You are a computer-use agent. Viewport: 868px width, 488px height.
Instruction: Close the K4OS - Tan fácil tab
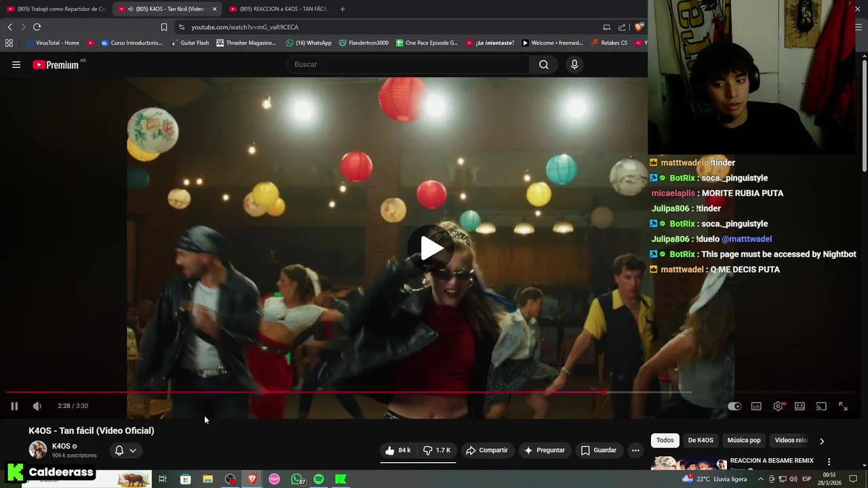click(215, 9)
